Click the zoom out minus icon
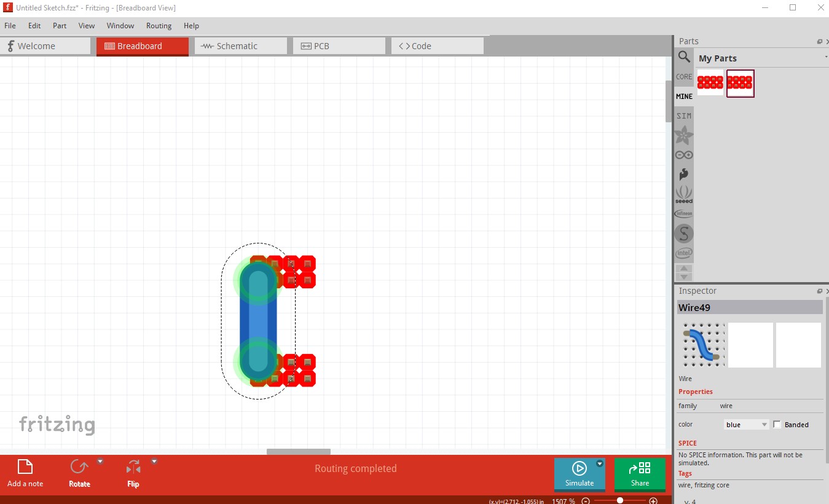Image resolution: width=829 pixels, height=504 pixels. pos(586,501)
